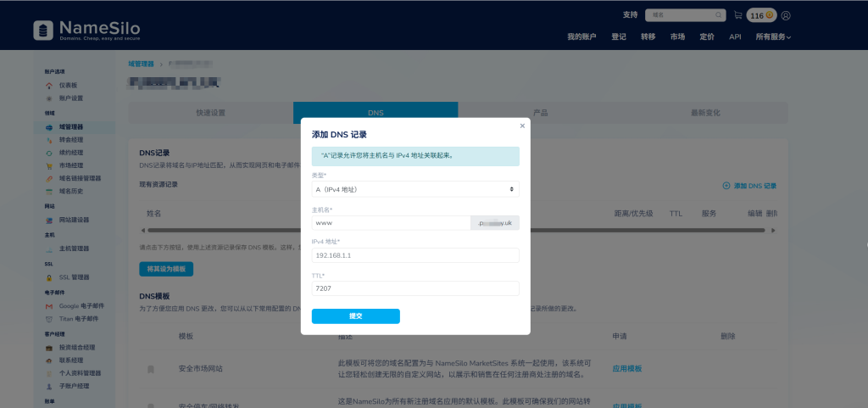Open 转移 in top navigation

pyautogui.click(x=648, y=37)
